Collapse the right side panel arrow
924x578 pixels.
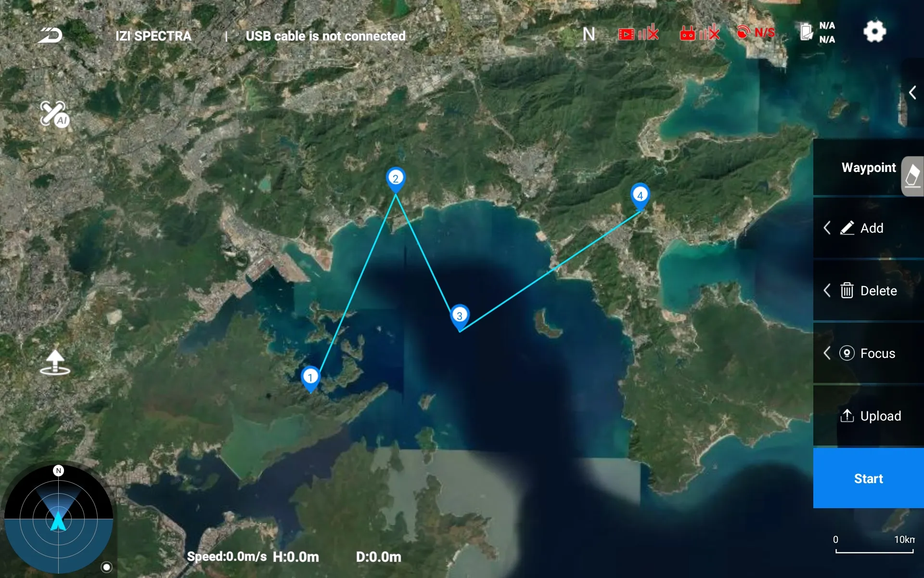(x=912, y=92)
